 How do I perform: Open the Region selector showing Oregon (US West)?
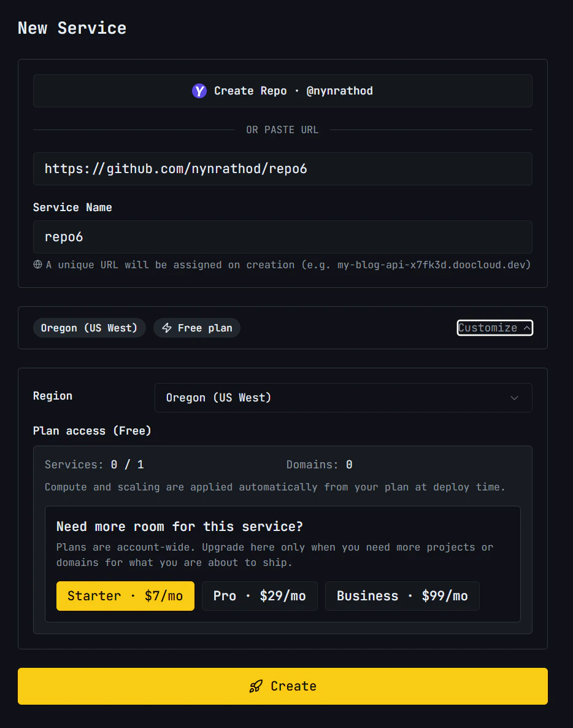coord(343,398)
